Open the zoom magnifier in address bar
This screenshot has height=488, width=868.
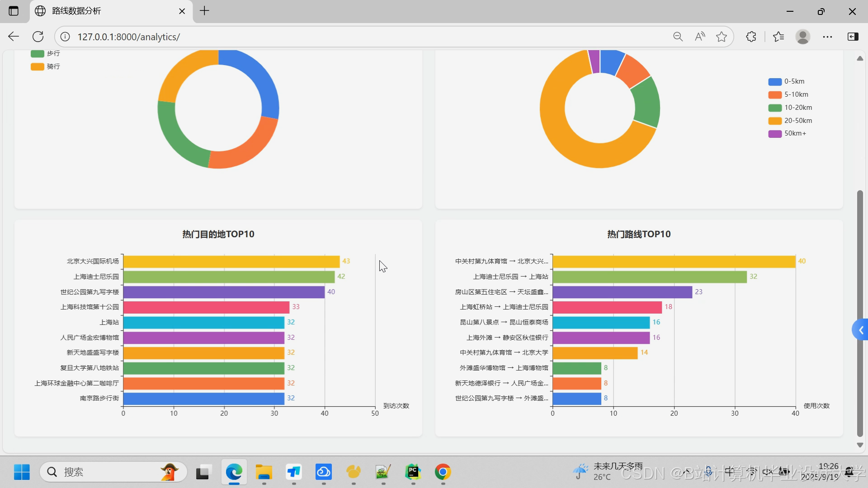point(678,37)
